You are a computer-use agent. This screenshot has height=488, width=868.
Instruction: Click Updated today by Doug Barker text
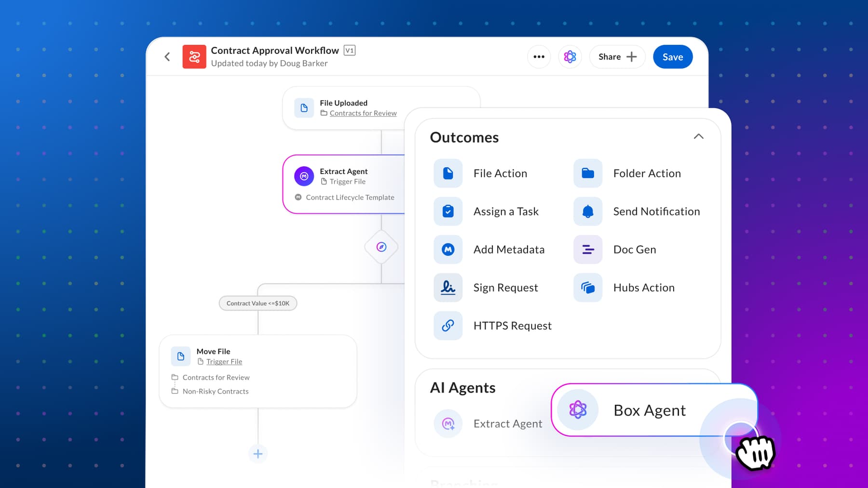point(269,64)
